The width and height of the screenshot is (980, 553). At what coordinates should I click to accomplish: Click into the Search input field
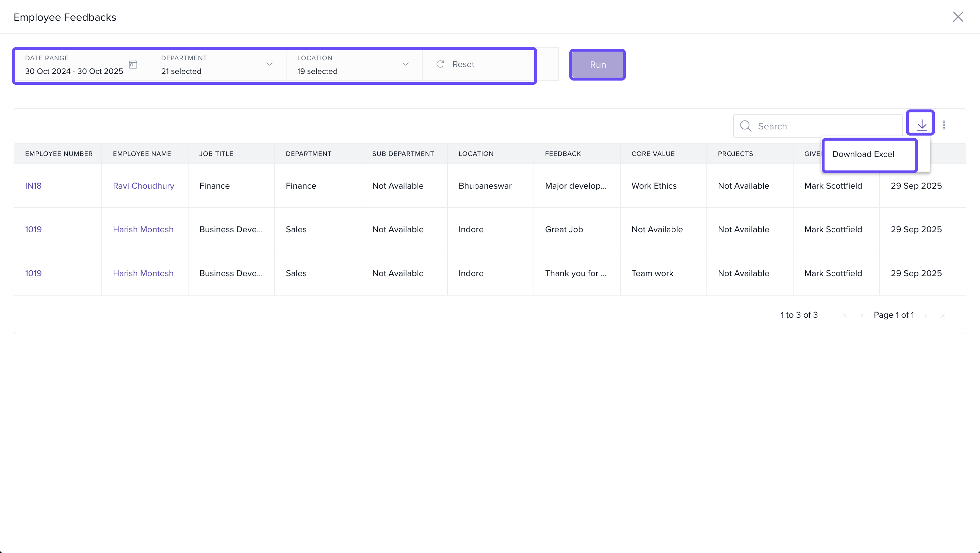826,126
